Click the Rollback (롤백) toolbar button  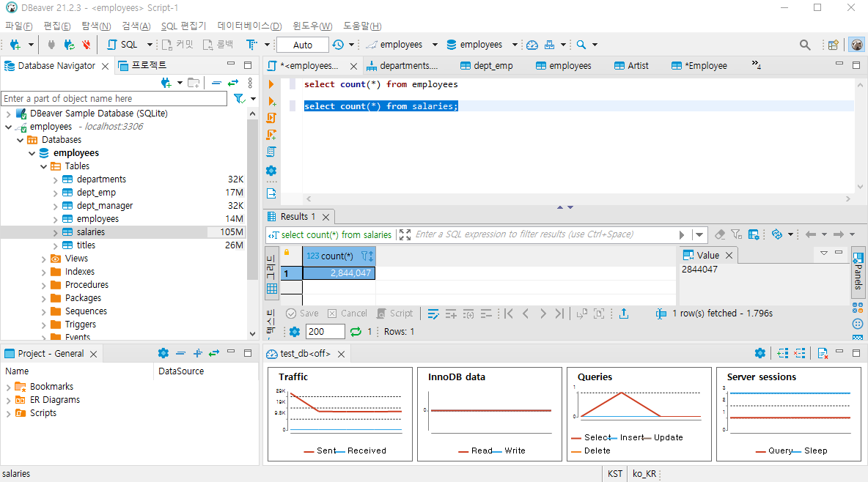[x=218, y=45]
